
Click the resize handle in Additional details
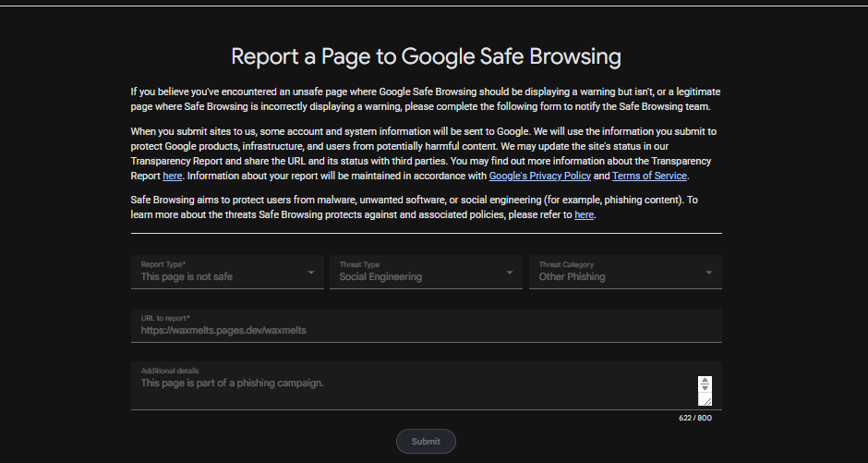(x=705, y=400)
